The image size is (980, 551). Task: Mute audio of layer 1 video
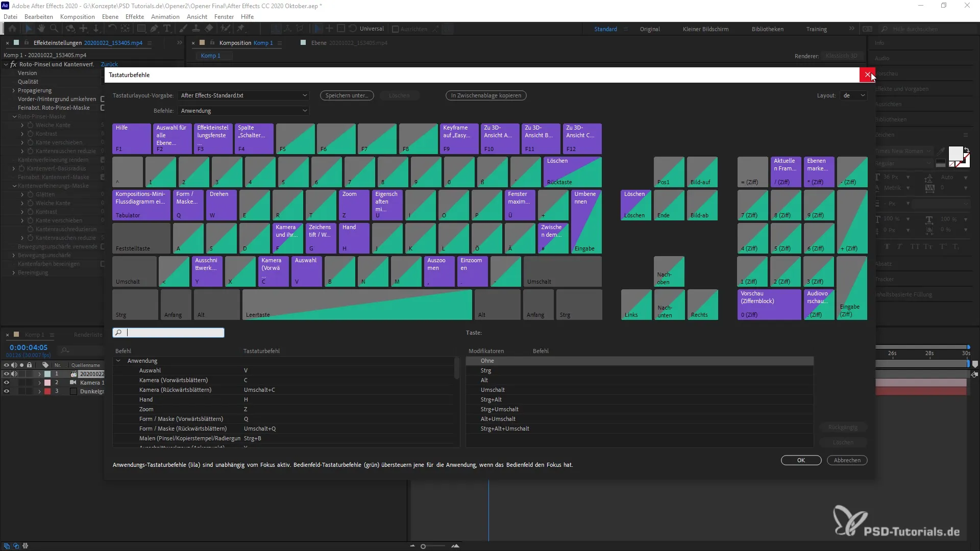point(14,373)
